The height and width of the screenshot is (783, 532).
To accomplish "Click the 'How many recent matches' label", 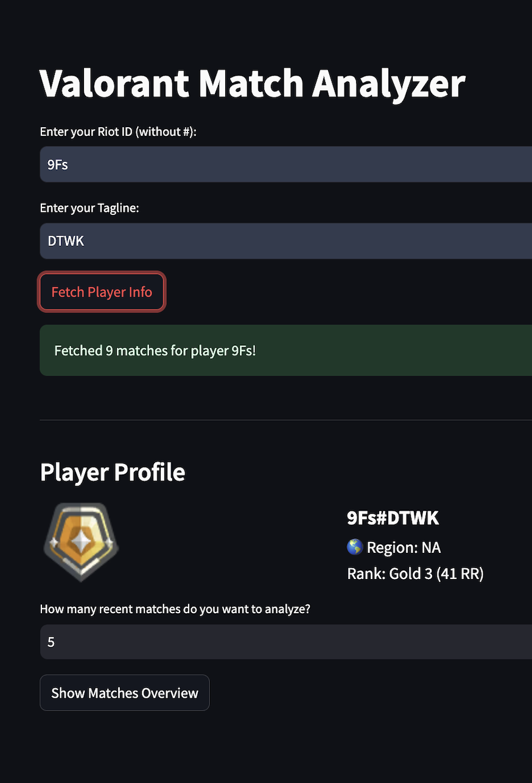I will coord(175,609).
